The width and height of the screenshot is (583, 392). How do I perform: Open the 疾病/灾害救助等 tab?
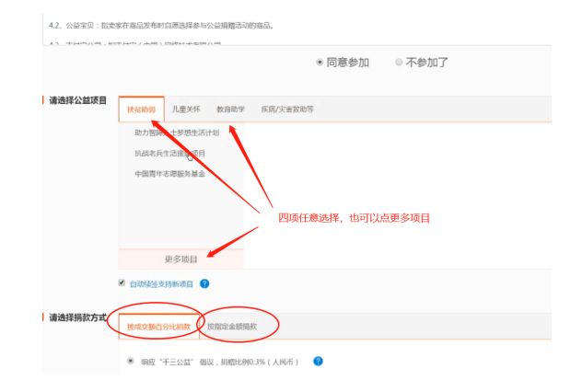point(286,109)
